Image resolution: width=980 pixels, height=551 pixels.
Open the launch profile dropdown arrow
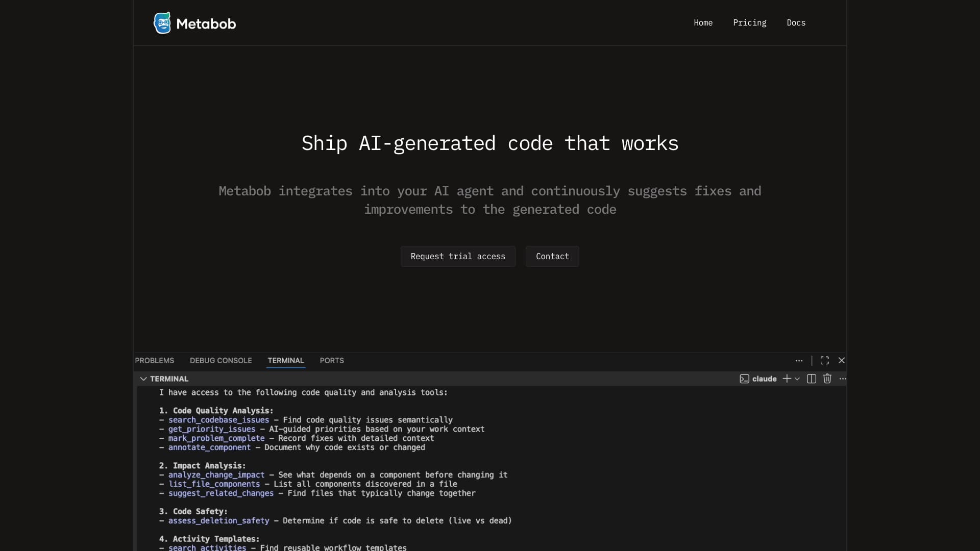click(797, 379)
